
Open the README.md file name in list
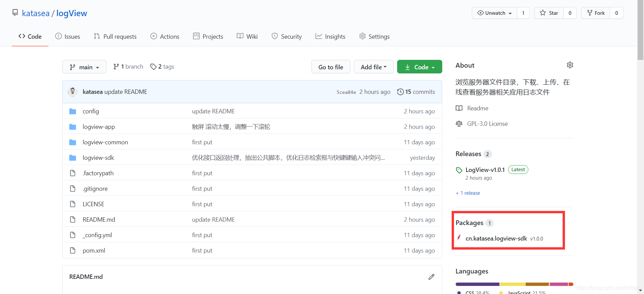pos(99,220)
